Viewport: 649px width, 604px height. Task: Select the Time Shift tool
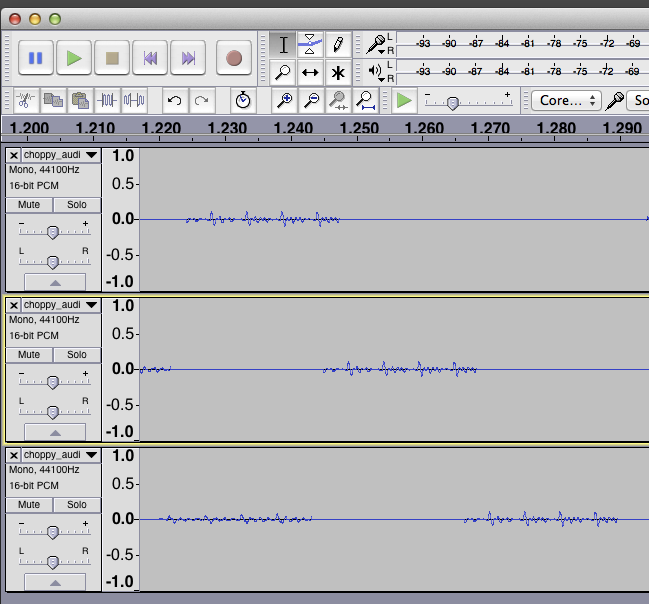point(310,72)
